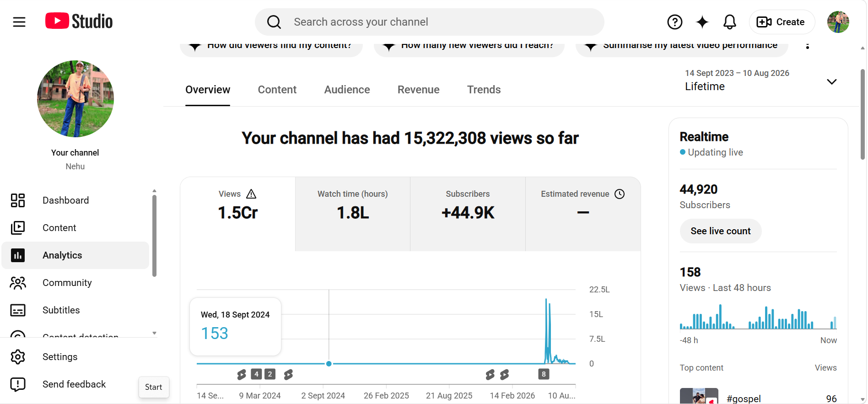Open the #gospel top content thumbnail
The width and height of the screenshot is (868, 404).
point(699,396)
